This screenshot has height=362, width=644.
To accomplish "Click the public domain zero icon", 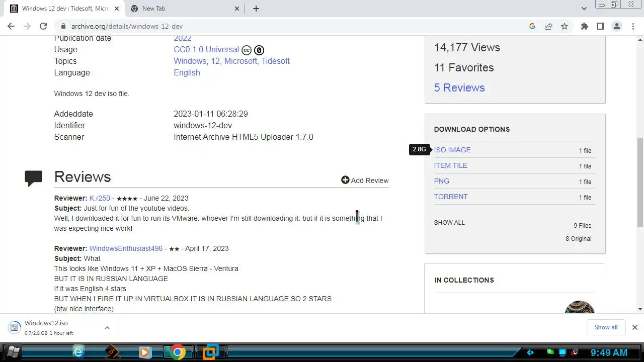I will pyautogui.click(x=259, y=50).
